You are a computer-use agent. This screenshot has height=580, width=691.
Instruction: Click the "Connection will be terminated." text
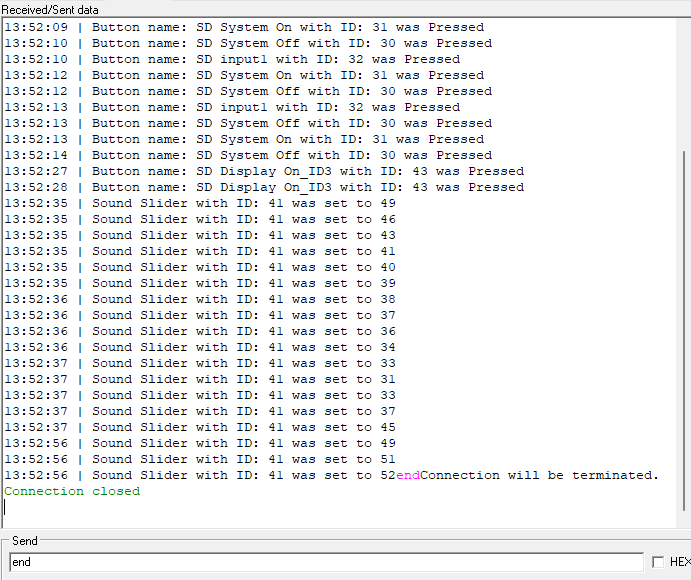tap(539, 475)
